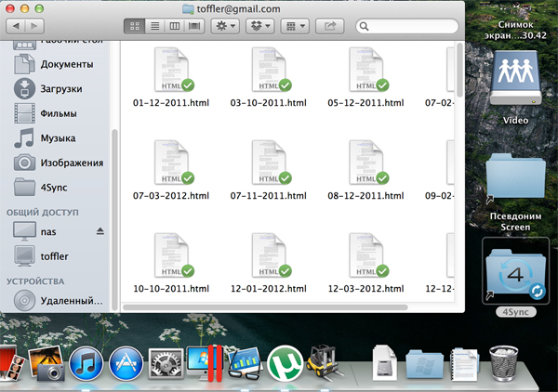This screenshot has height=392, width=558.
Task: Switch Finder to column view
Action: coord(174,29)
